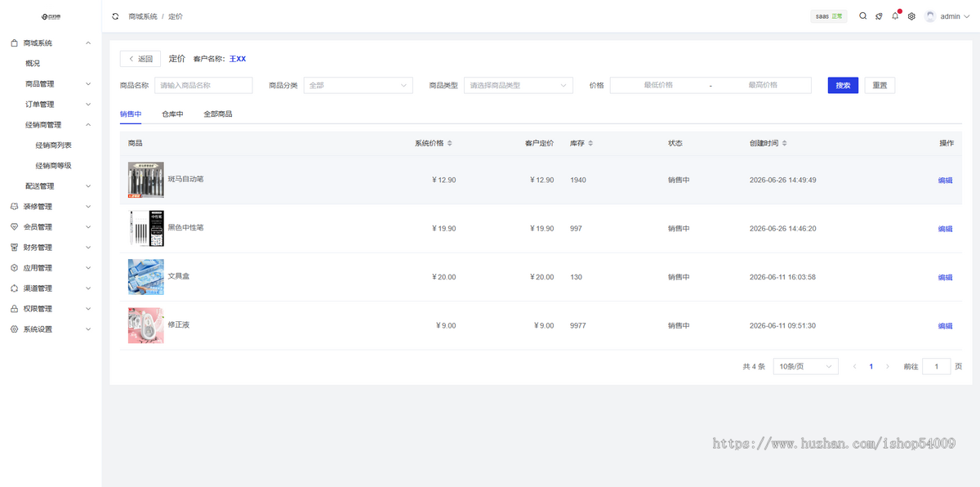Collapse the 经销商管理 submenu chevron

coord(88,125)
